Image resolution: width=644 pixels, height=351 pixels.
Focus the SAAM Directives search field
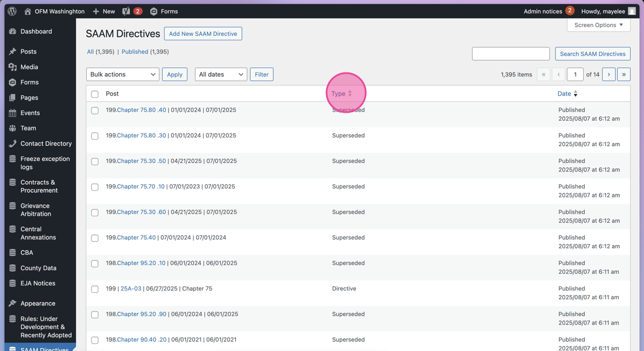click(x=511, y=54)
